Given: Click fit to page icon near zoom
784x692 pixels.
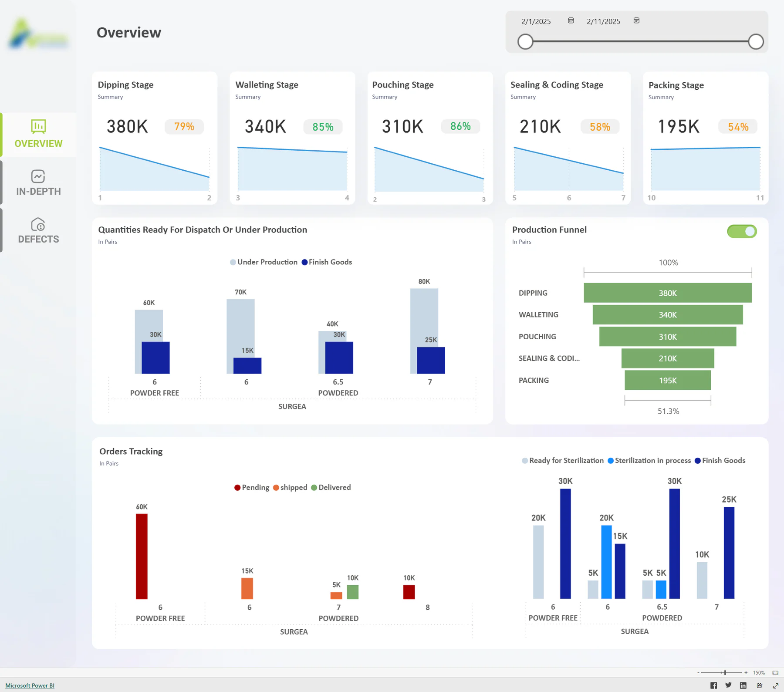Looking at the screenshot, I should click(775, 673).
